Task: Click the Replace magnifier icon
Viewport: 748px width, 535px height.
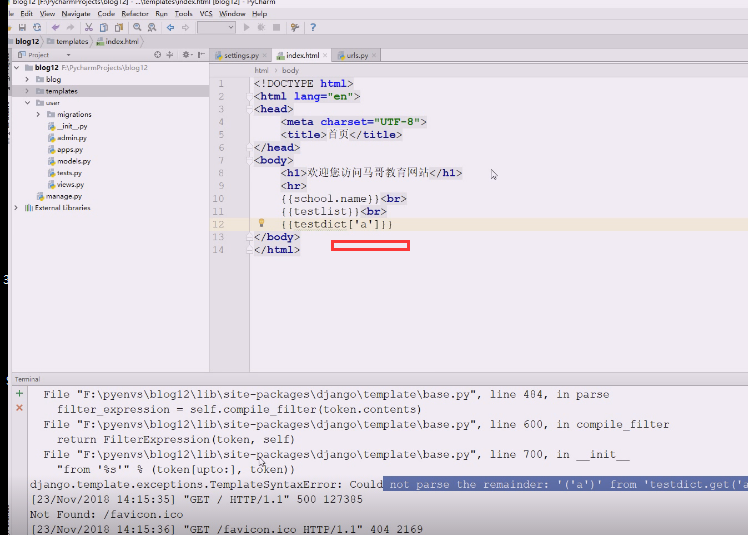Action: click(x=152, y=28)
